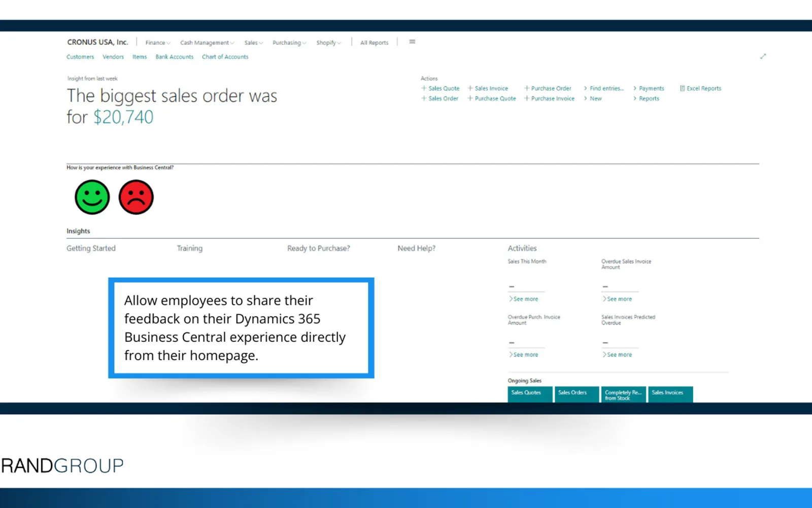812x508 pixels.
Task: Open the Sales Orders tile
Action: tap(577, 395)
